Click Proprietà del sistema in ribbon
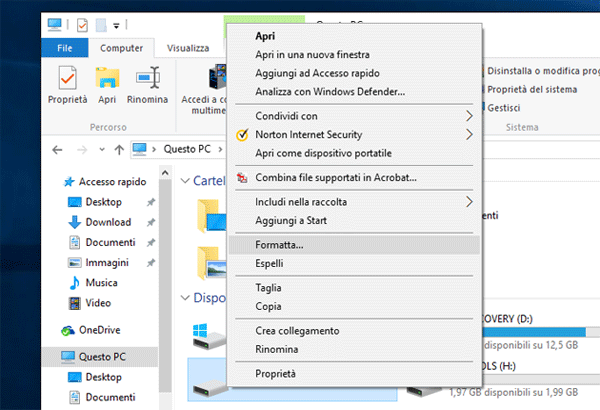The image size is (600, 410). coord(535,89)
